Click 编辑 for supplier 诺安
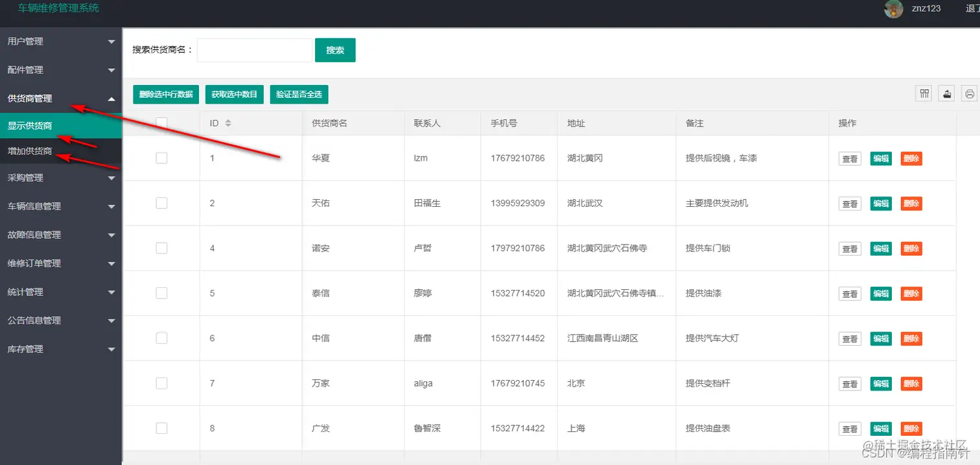Viewport: 980px width, 465px height. click(881, 248)
